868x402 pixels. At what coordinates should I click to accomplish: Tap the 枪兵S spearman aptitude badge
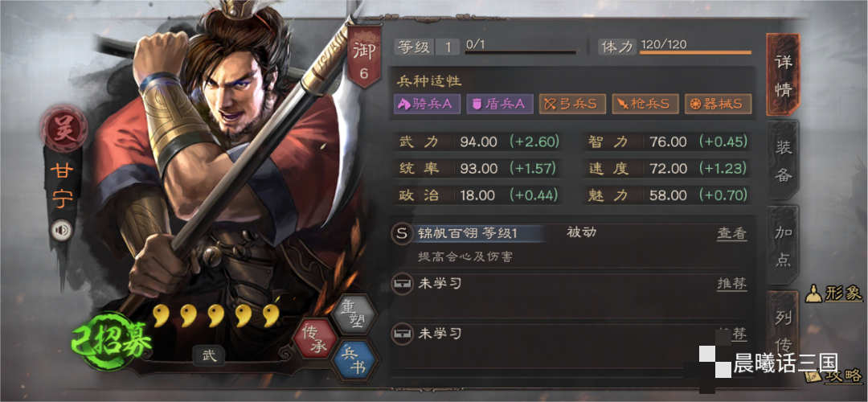(x=645, y=104)
